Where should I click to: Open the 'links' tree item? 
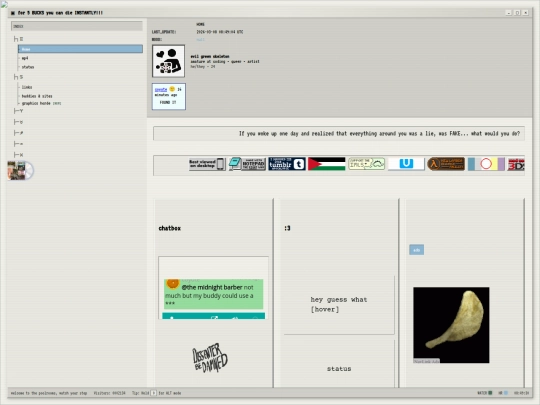[27, 87]
